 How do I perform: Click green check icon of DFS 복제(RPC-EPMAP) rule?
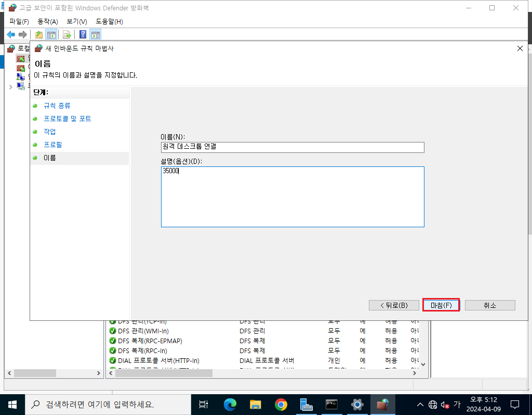point(113,341)
